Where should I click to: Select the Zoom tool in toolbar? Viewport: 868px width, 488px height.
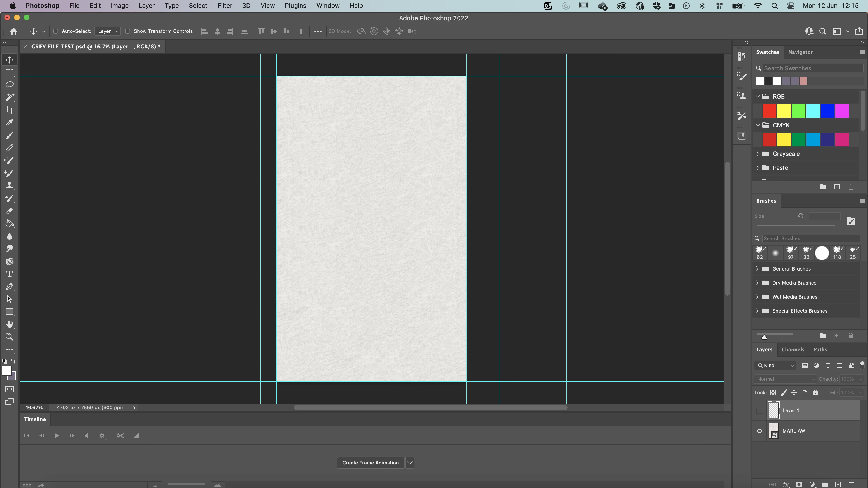[9, 337]
